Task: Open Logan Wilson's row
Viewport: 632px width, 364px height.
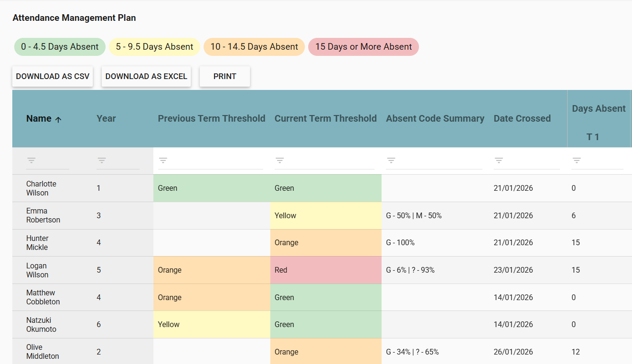Action: click(37, 270)
